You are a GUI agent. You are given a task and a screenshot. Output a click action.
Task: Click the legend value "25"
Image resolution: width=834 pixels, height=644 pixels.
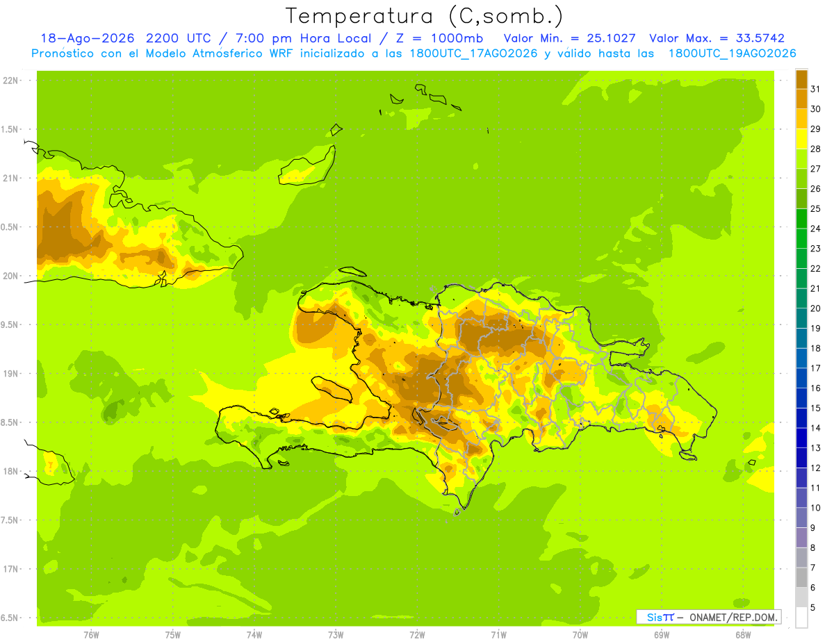(815, 208)
